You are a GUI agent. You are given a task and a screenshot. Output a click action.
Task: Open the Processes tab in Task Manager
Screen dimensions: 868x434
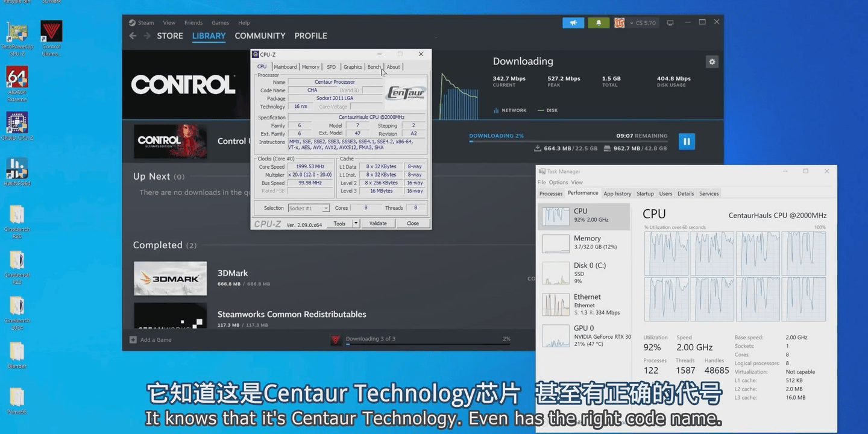tap(551, 193)
